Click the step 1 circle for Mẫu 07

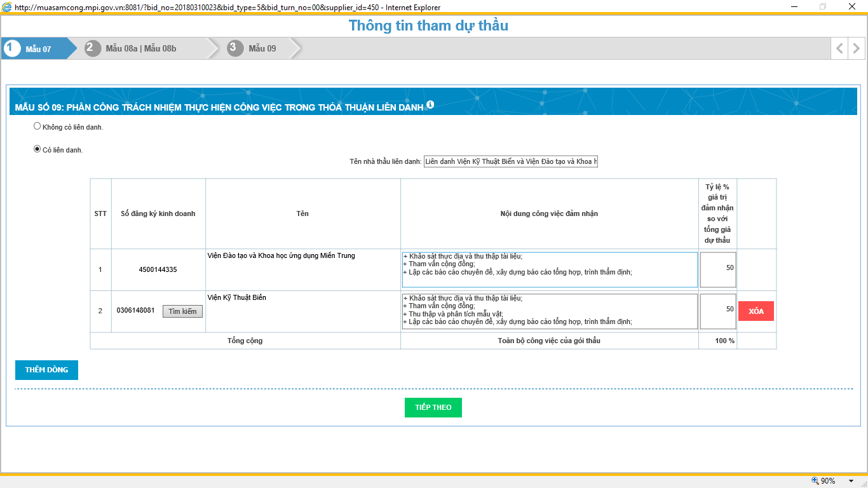[x=13, y=48]
